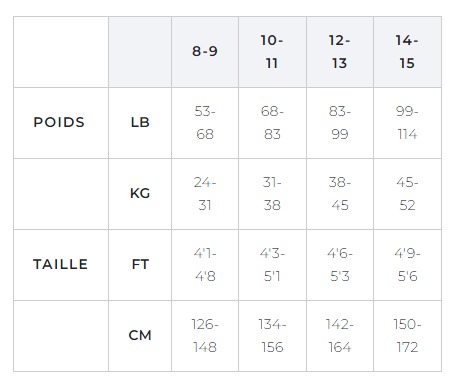Click the FT unit cell
The height and width of the screenshot is (384, 461).
tap(140, 265)
